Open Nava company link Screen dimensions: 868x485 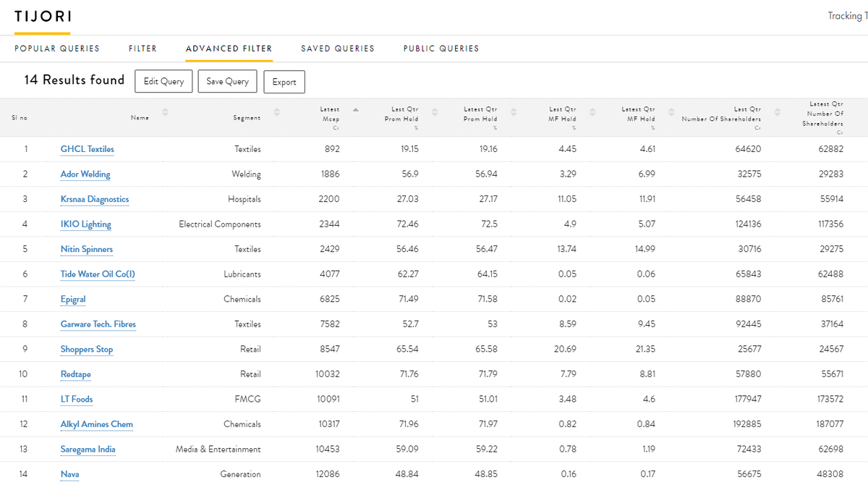69,474
